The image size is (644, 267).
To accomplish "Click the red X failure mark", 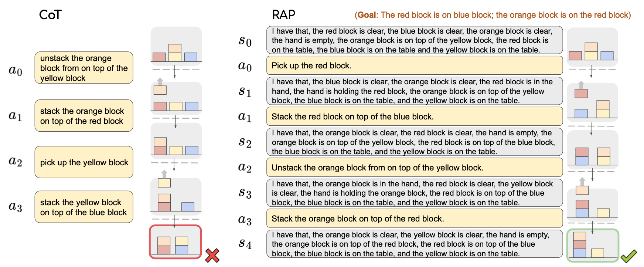I will [212, 256].
